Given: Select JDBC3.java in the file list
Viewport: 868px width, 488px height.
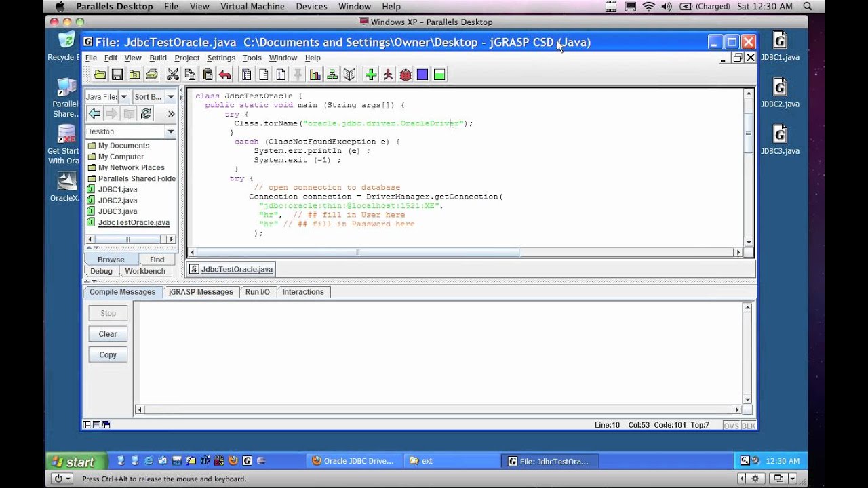Looking at the screenshot, I should click(117, 211).
